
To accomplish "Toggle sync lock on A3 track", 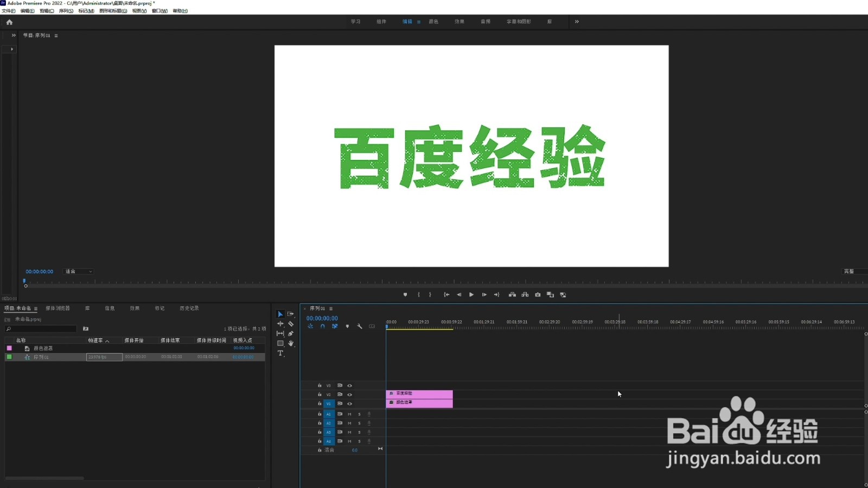I will click(340, 432).
